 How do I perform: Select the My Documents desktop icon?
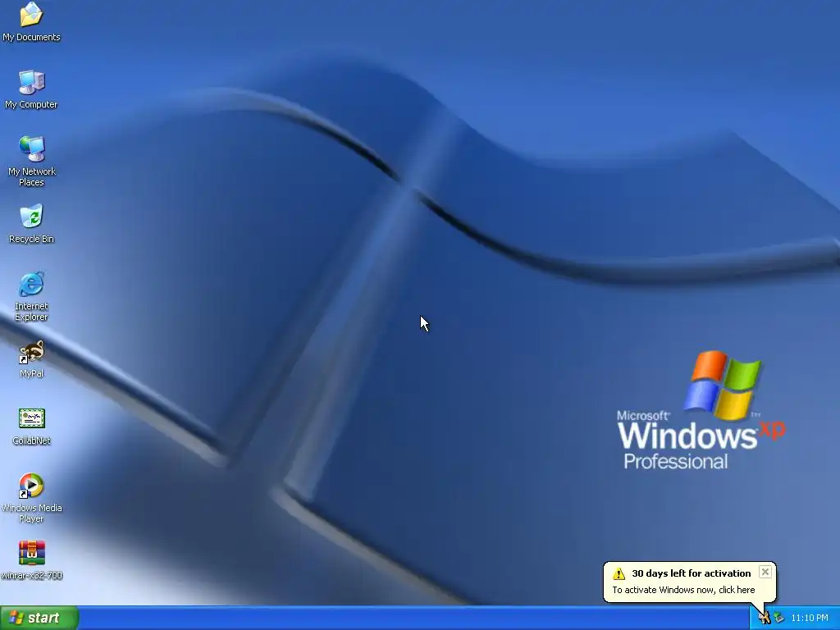31,22
